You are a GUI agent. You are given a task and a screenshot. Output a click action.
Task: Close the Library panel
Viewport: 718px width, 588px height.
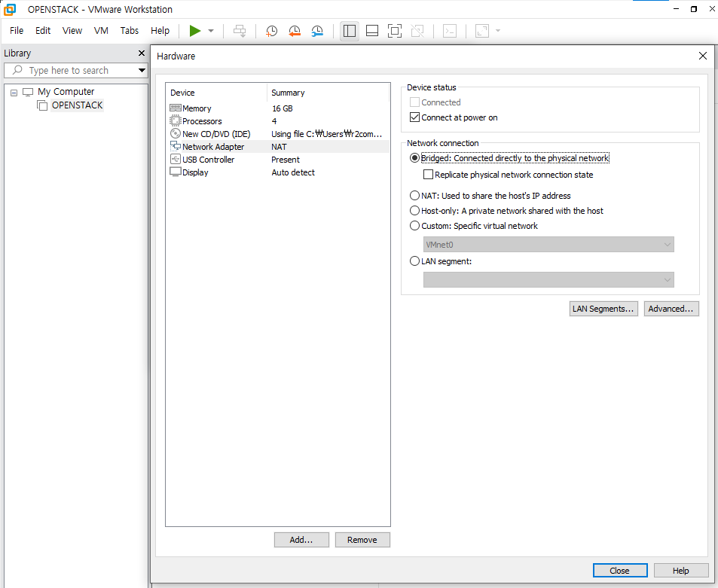point(142,53)
